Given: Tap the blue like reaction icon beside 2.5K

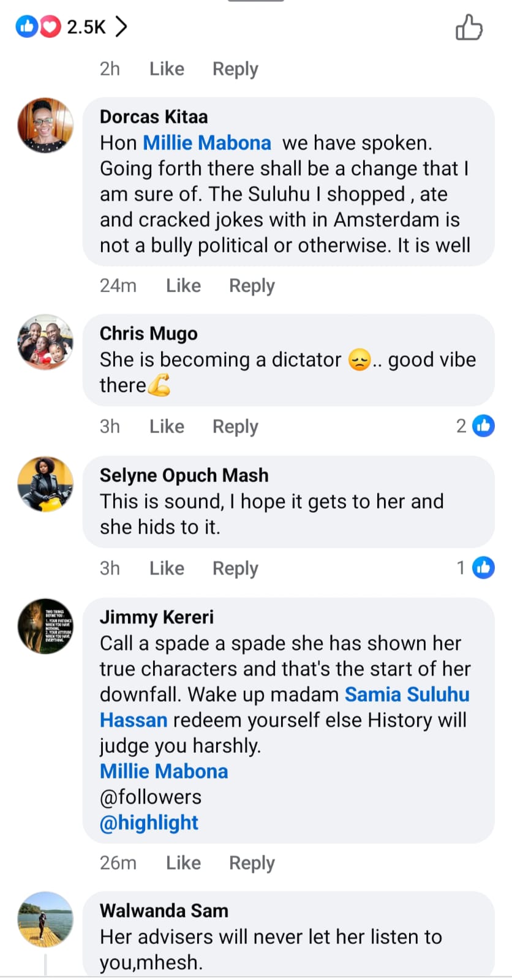Looking at the screenshot, I should pos(26,26).
